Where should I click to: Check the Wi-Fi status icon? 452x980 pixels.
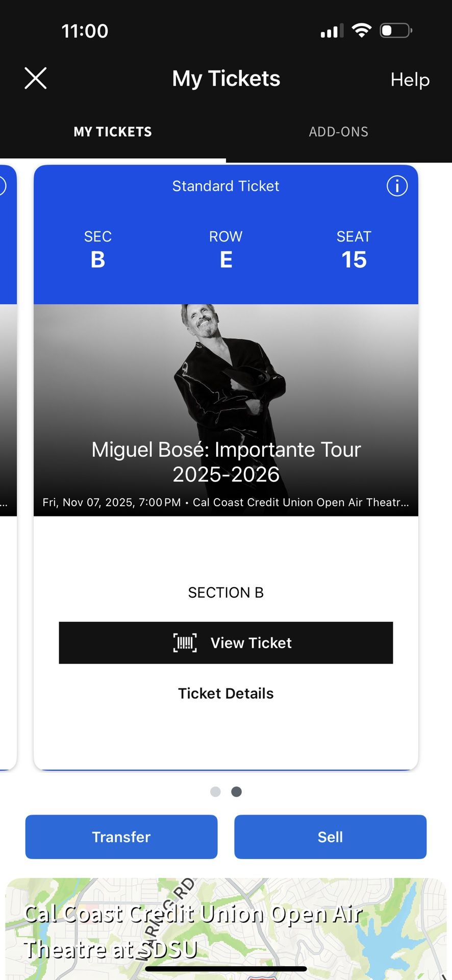[x=362, y=31]
